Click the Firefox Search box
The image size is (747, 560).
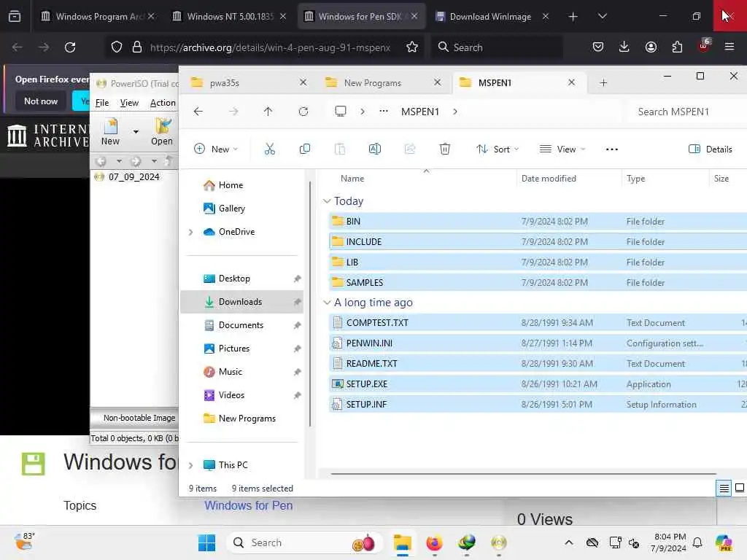point(496,47)
